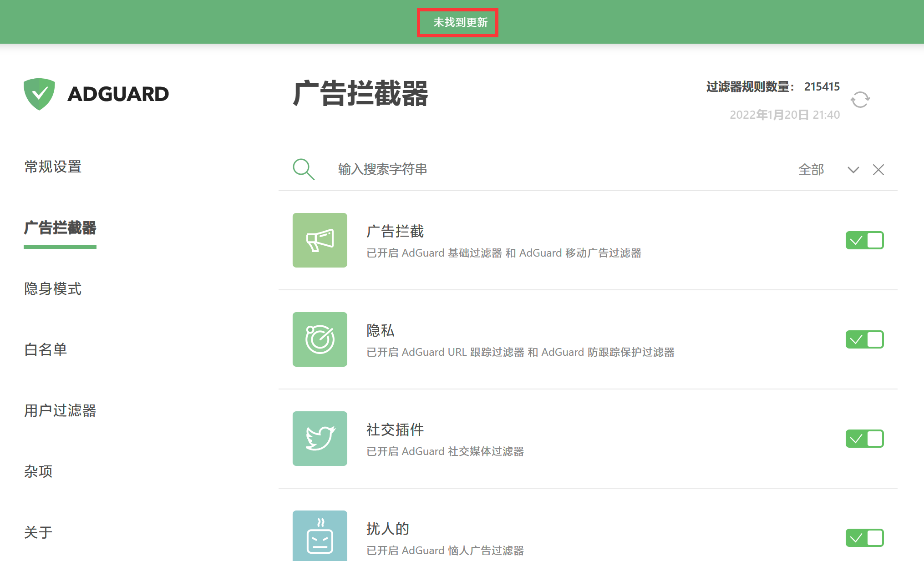This screenshot has width=924, height=561.
Task: Expand the dropdown chevron beside 全部
Action: pyautogui.click(x=853, y=169)
